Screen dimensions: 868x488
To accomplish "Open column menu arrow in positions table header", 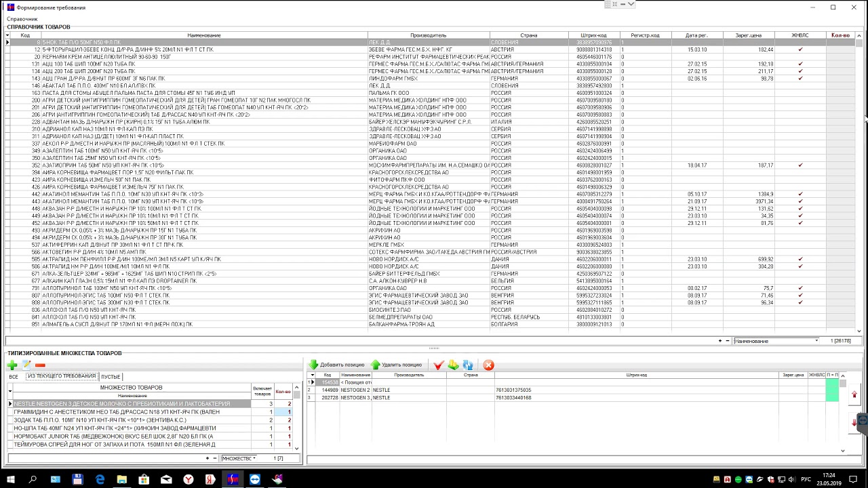I will point(313,375).
